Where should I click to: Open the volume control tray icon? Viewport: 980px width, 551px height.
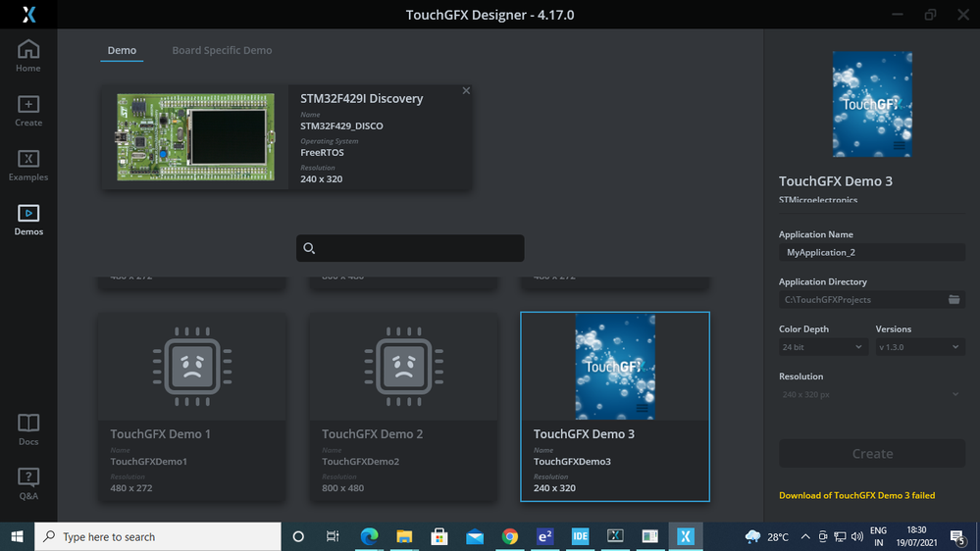[856, 536]
